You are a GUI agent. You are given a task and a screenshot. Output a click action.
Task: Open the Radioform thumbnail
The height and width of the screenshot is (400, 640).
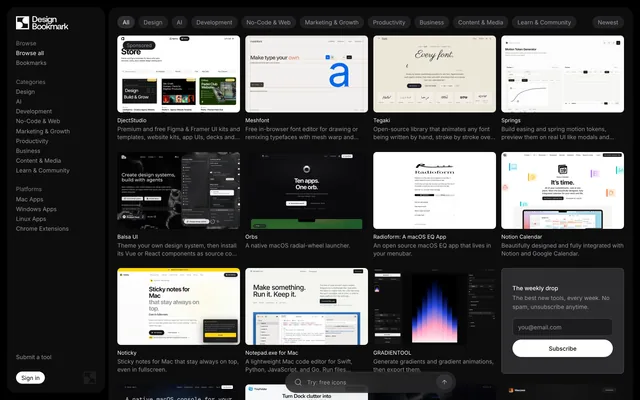[x=434, y=191]
